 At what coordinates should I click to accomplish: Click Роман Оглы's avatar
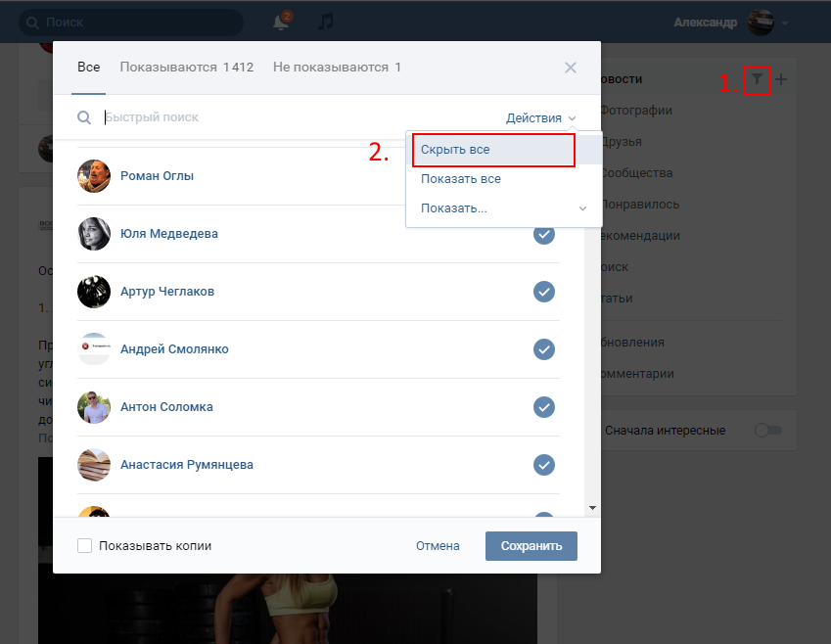pos(94,176)
